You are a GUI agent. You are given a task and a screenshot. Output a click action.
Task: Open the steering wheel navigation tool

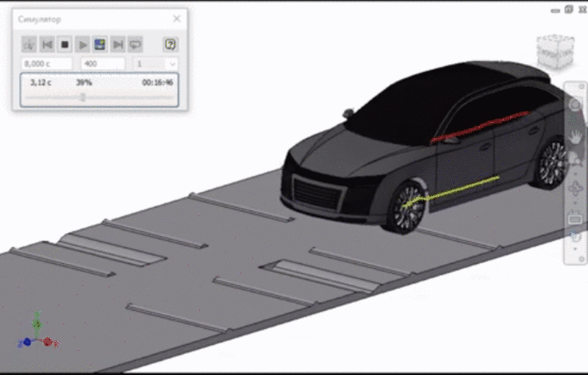point(575,104)
